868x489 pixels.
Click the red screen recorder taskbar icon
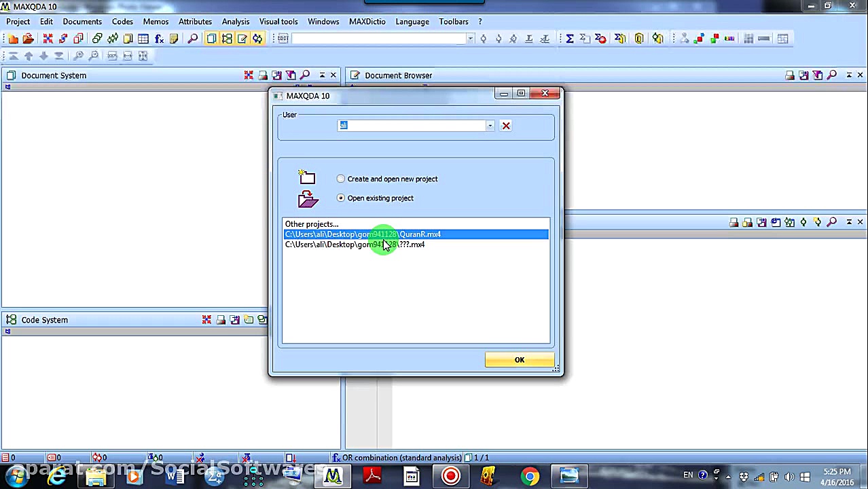pyautogui.click(x=451, y=476)
